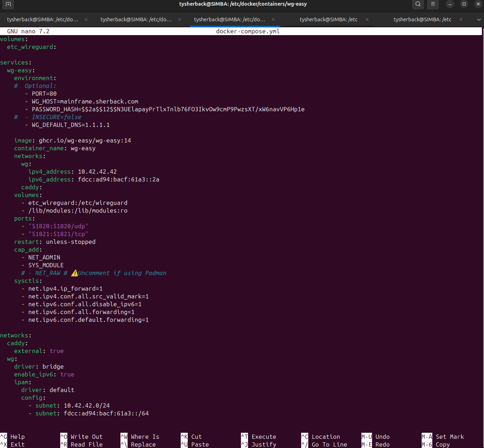484x448 pixels.
Task: Close the fourth terminal tab
Action: (367, 19)
